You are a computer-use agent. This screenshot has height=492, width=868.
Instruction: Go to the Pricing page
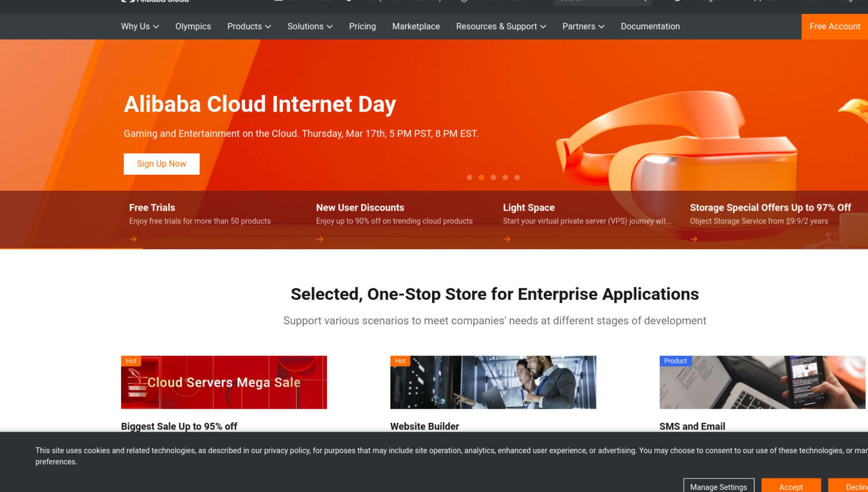pos(362,27)
